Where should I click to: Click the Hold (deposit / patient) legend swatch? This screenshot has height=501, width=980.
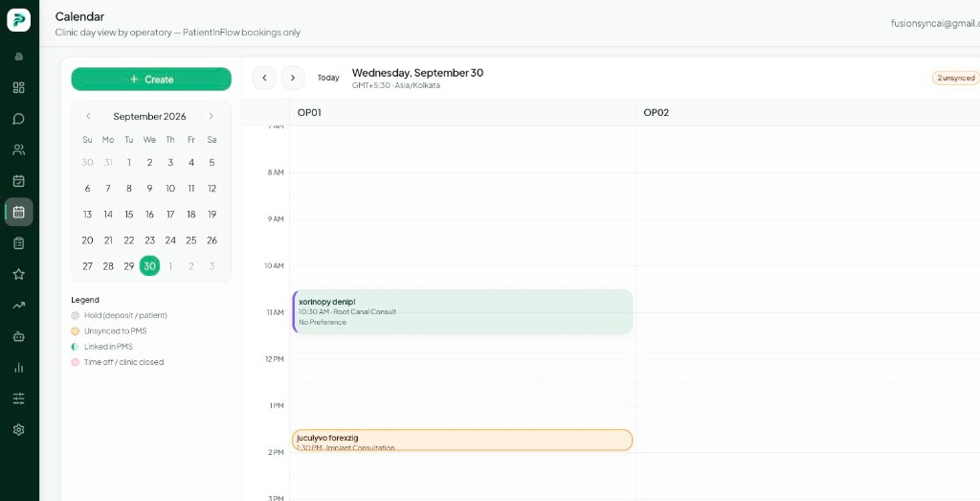coord(75,316)
